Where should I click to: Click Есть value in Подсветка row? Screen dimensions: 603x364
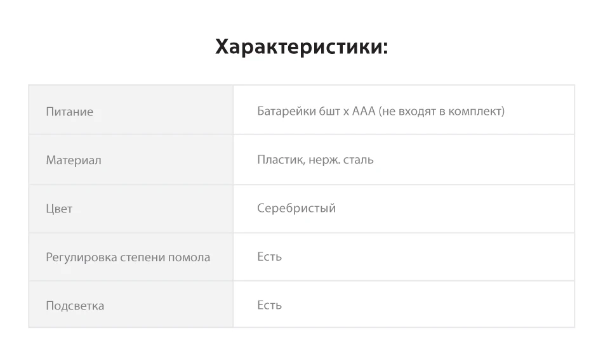click(x=269, y=305)
